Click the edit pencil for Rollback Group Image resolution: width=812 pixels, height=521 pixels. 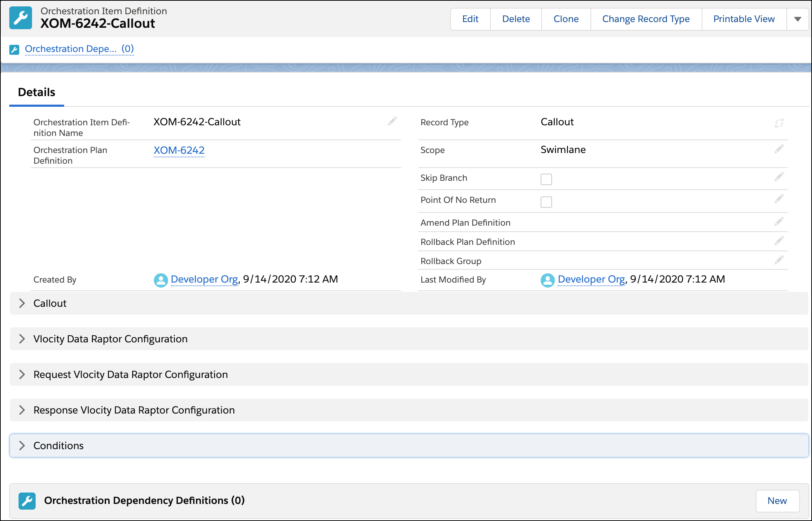[x=779, y=260]
